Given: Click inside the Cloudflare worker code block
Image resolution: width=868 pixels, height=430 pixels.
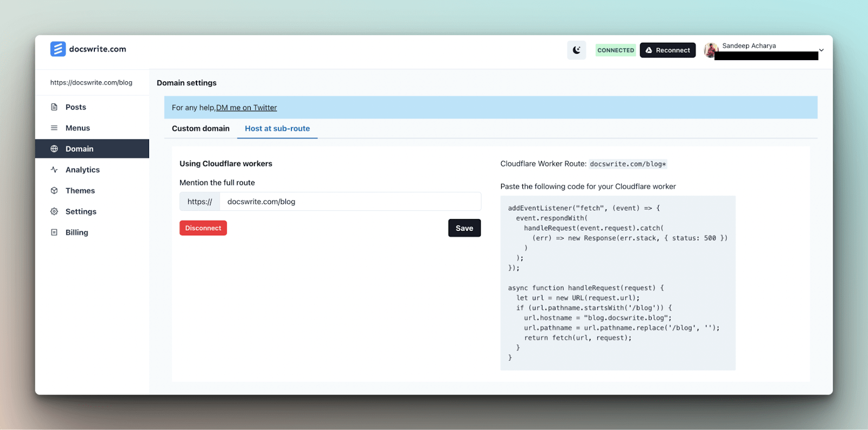Looking at the screenshot, I should coord(618,283).
